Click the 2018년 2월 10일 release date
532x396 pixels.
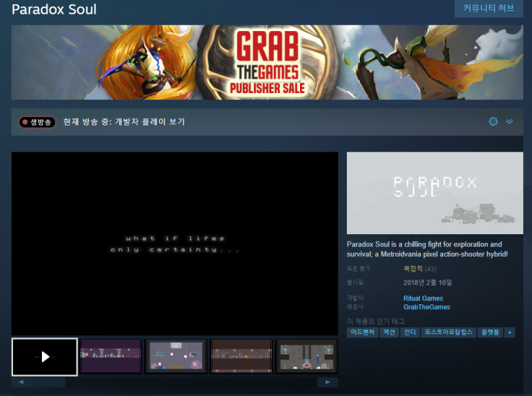[427, 282]
